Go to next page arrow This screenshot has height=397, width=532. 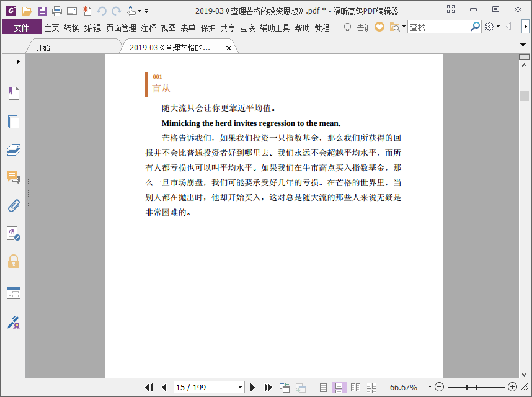click(x=252, y=387)
